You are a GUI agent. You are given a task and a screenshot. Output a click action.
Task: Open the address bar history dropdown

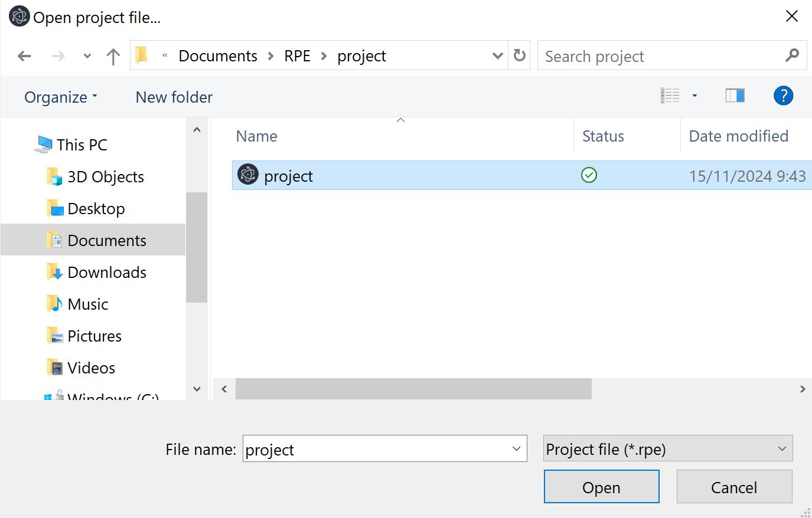pos(498,55)
